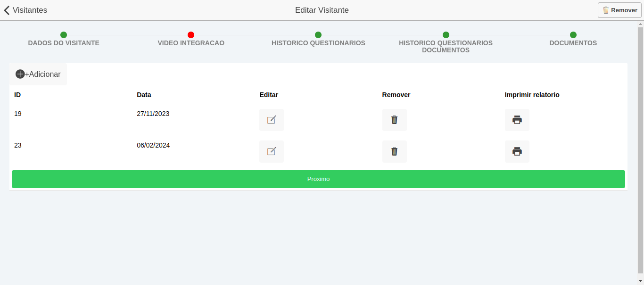644x305 pixels.
Task: Open the Dados do Visitante step
Action: click(64, 43)
